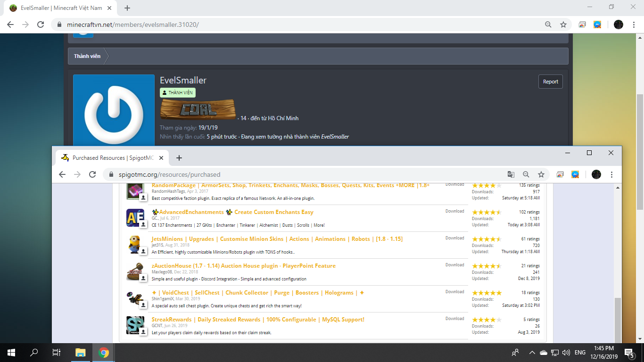Click the Thành viên breadcrumb
The width and height of the screenshot is (644, 362).
point(87,56)
